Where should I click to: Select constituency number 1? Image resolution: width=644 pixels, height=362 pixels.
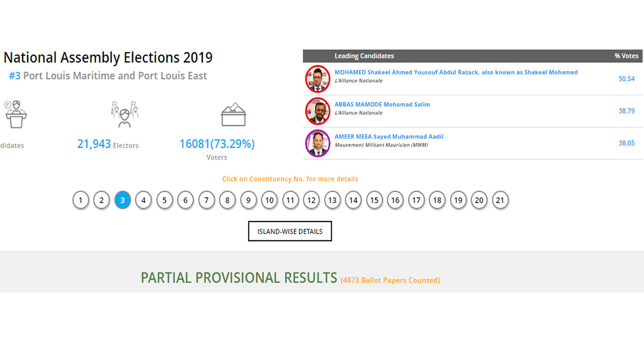click(x=80, y=201)
